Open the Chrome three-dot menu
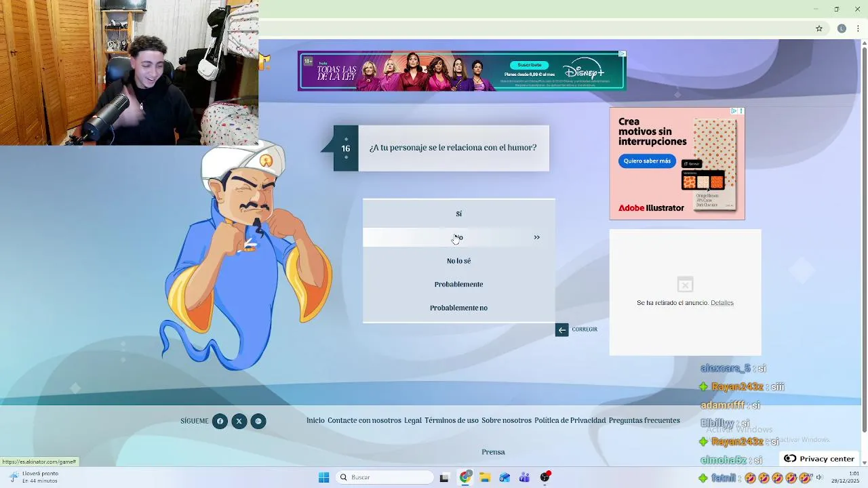The image size is (868, 488). click(858, 28)
